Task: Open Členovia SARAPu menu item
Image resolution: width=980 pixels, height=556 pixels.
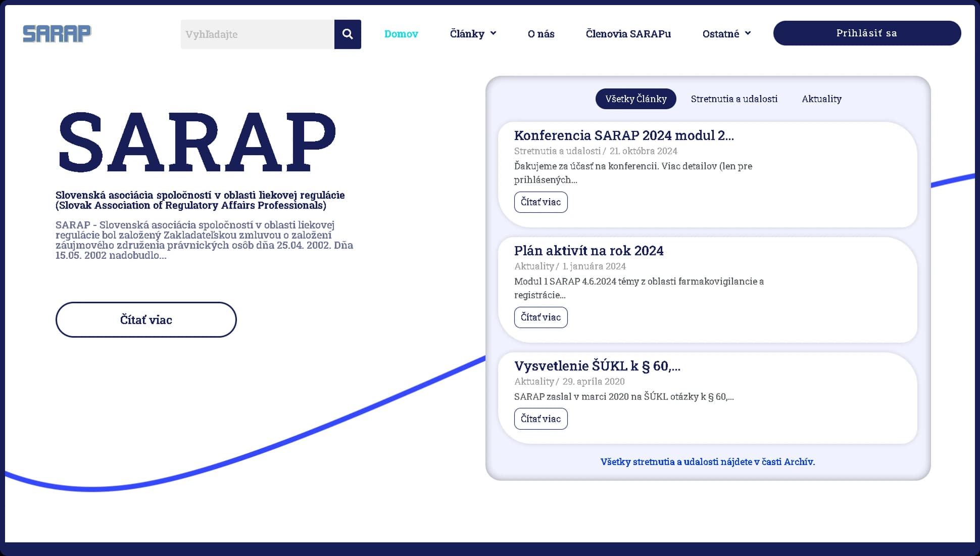Action: 628,34
